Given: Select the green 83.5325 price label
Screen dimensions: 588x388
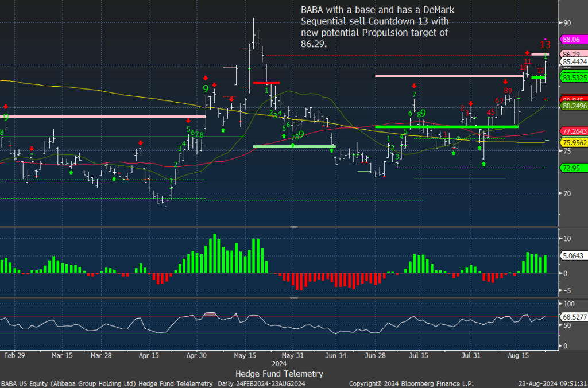Looking at the screenshot, I should pyautogui.click(x=574, y=78).
